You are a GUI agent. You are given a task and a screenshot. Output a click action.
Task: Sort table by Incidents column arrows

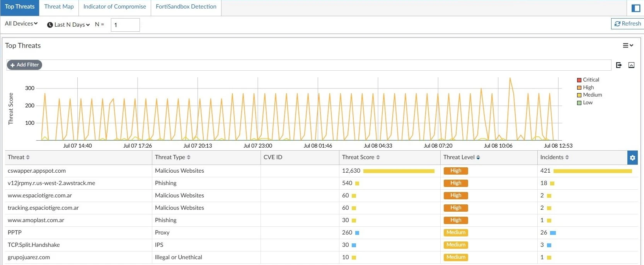pyautogui.click(x=567, y=158)
